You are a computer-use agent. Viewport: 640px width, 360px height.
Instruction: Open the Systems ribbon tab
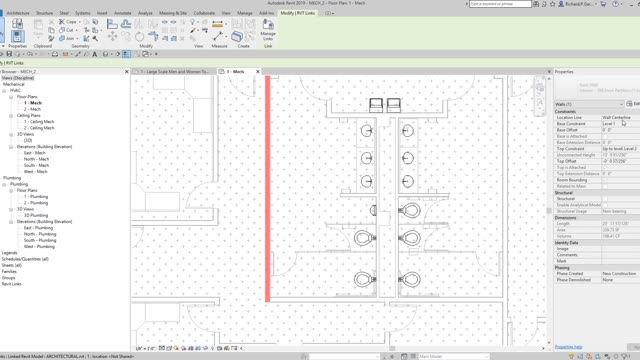83,13
